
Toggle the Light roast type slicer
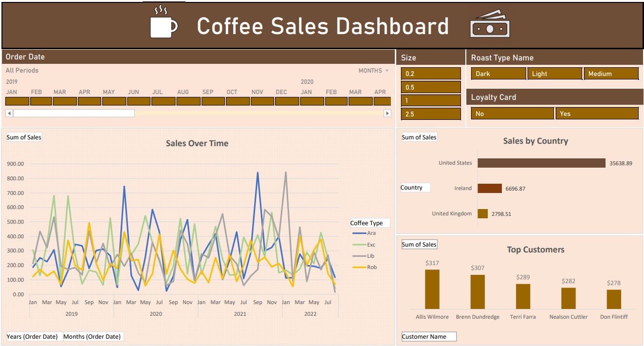(x=554, y=74)
